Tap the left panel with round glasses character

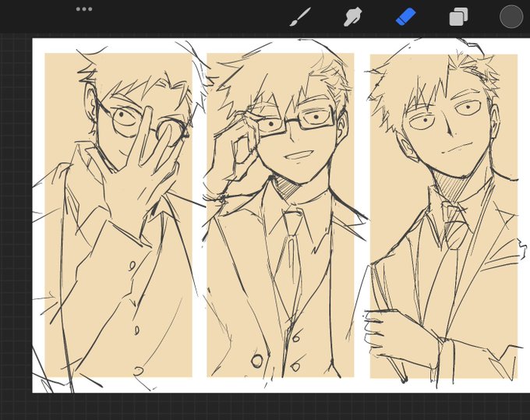(x=118, y=215)
